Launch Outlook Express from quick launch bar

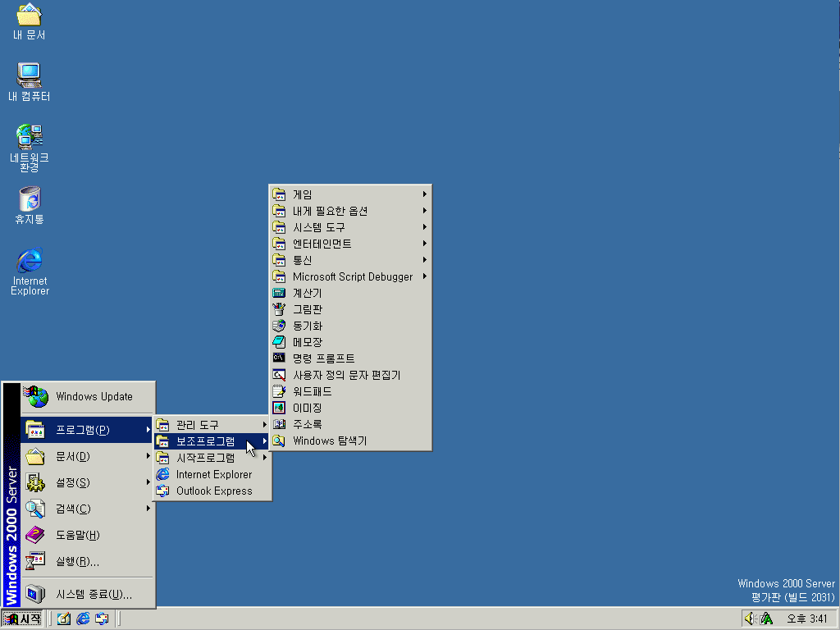[x=102, y=619]
